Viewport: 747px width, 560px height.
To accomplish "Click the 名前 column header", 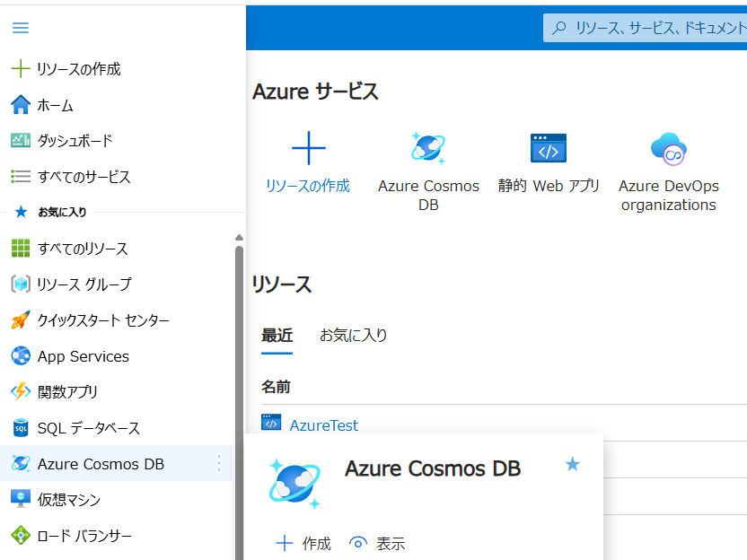I will click(x=276, y=387).
